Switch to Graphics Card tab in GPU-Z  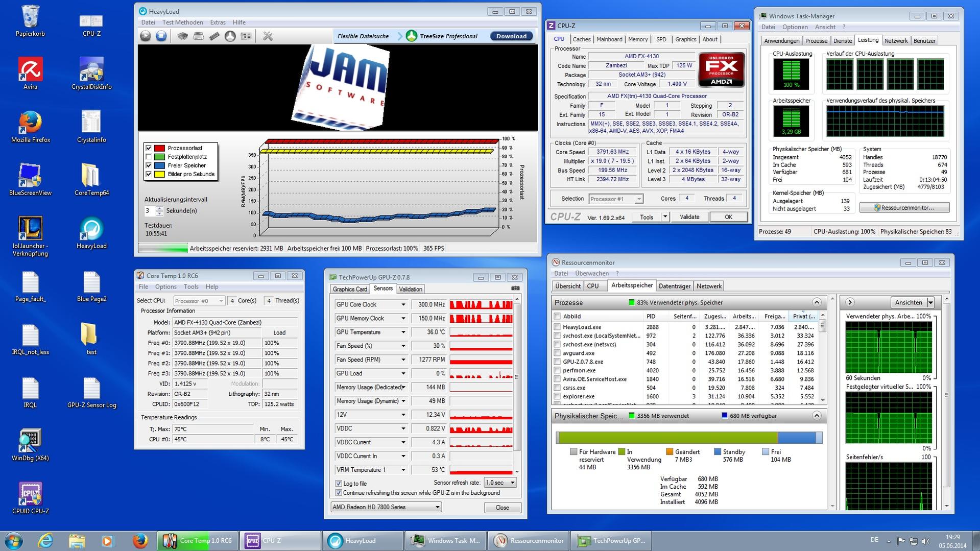click(x=350, y=289)
